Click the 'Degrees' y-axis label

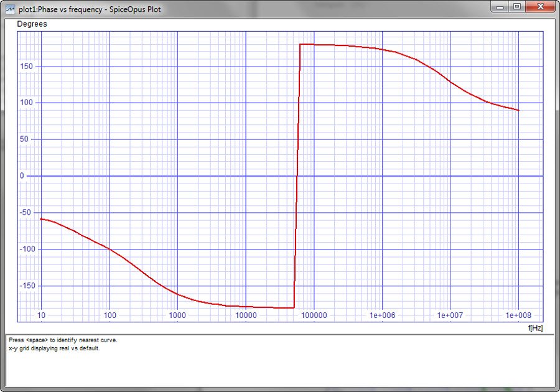[x=32, y=24]
